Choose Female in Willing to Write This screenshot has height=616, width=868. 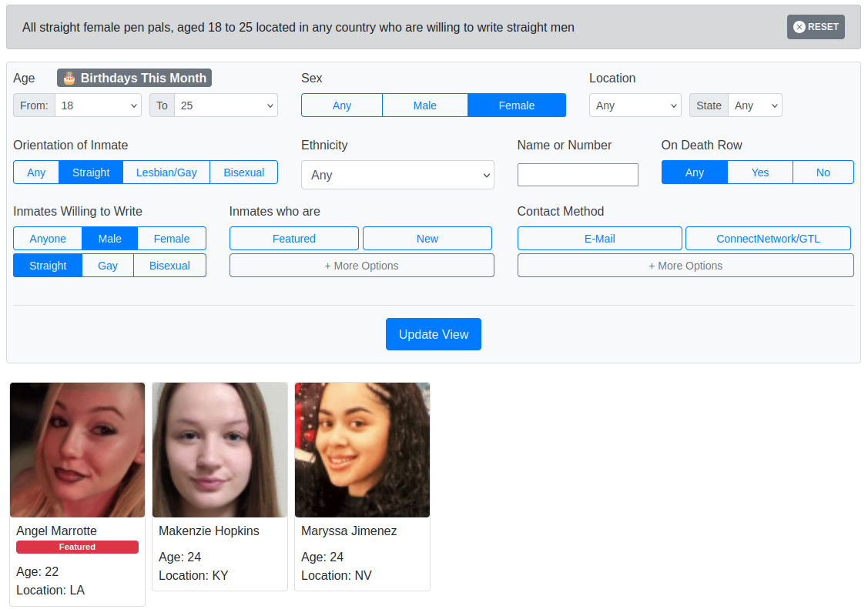point(172,239)
